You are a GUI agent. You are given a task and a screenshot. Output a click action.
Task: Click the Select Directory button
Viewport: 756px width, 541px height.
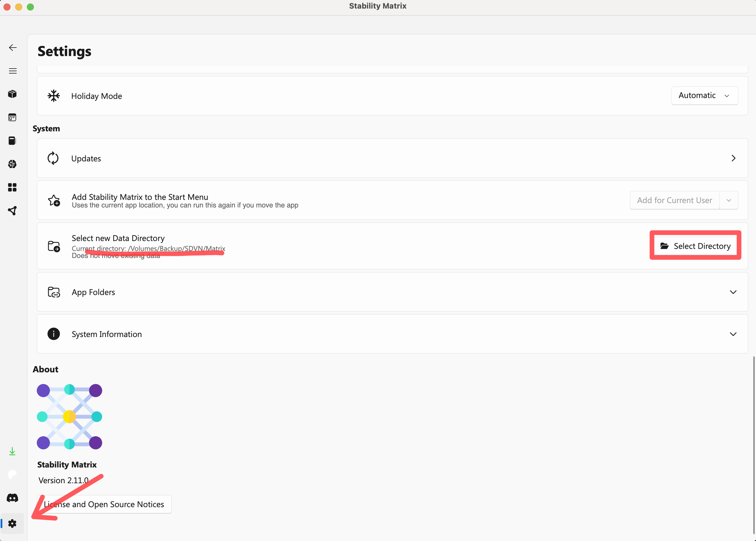point(695,246)
